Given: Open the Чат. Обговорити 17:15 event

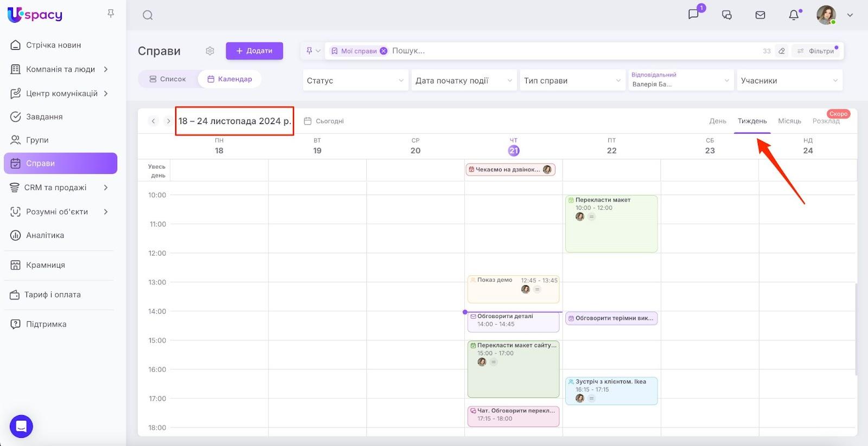Looking at the screenshot, I should pos(513,416).
